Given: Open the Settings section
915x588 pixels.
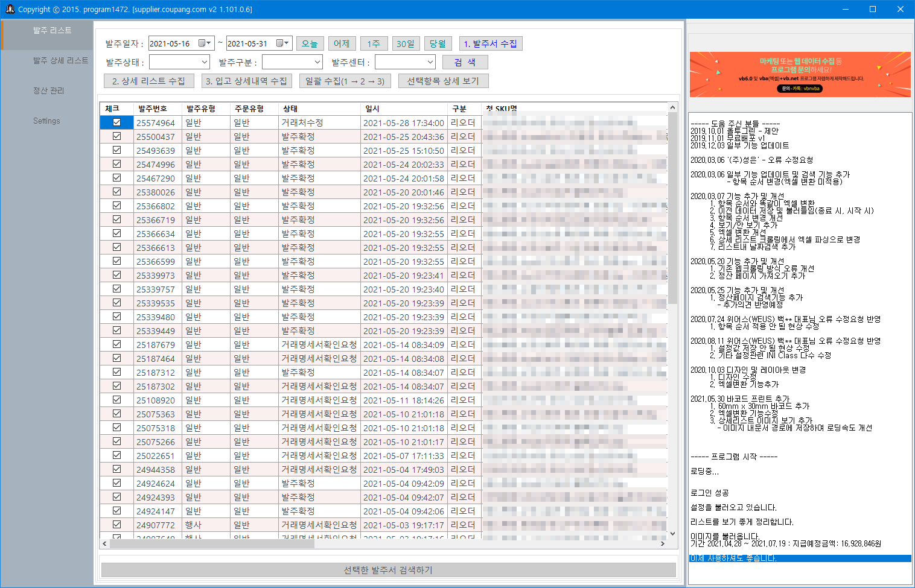Looking at the screenshot, I should tap(46, 121).
